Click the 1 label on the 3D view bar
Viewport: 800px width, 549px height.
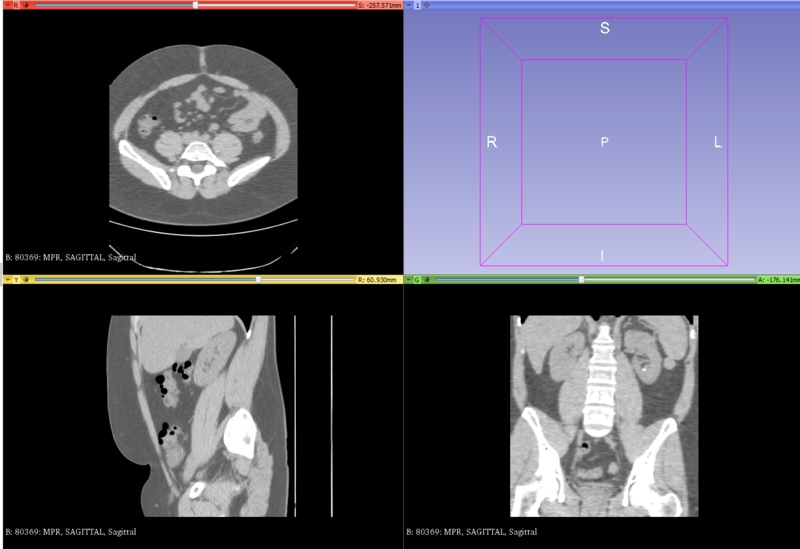(418, 5)
